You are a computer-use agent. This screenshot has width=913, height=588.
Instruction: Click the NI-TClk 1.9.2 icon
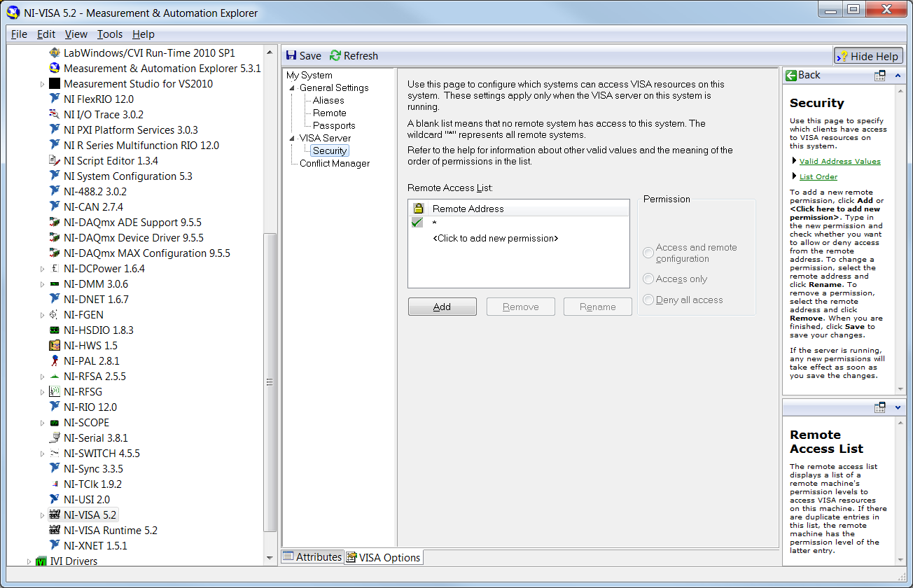[x=55, y=484]
